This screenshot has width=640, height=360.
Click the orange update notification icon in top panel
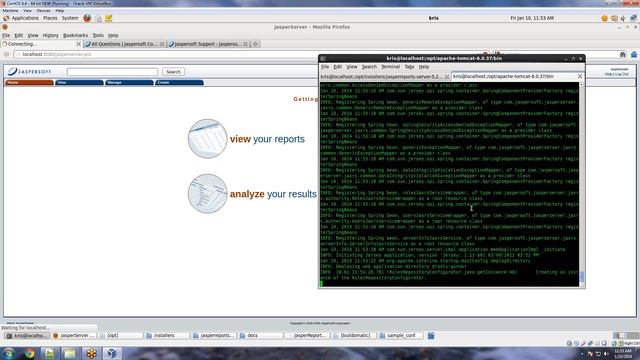[x=604, y=18]
